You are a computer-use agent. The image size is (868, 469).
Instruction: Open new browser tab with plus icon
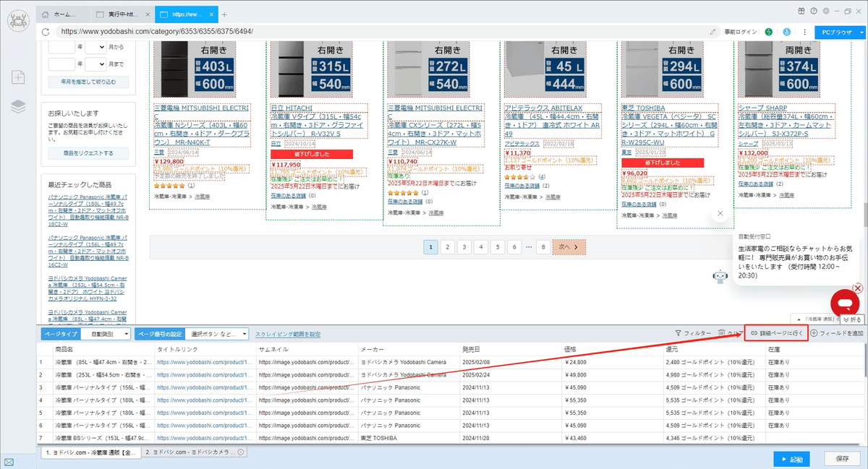tap(224, 14)
